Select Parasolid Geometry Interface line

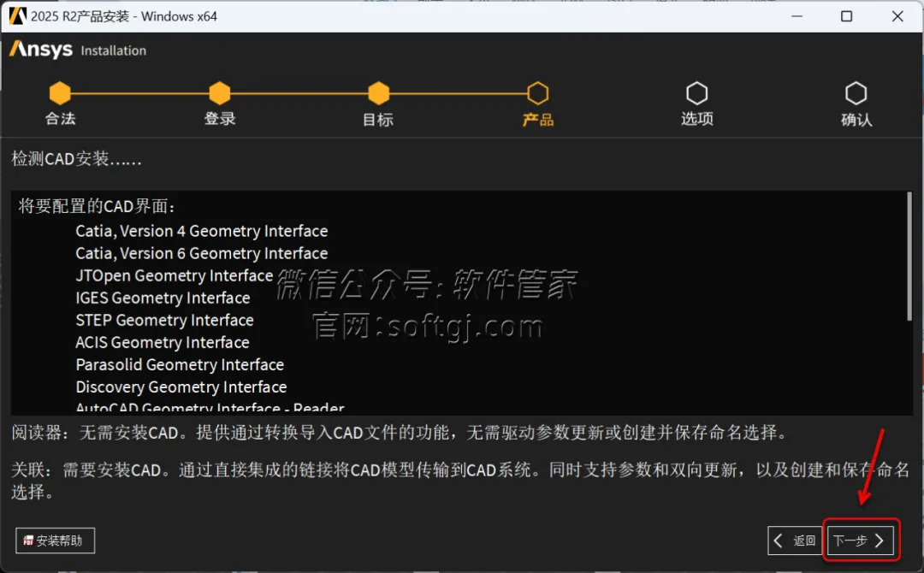[180, 365]
